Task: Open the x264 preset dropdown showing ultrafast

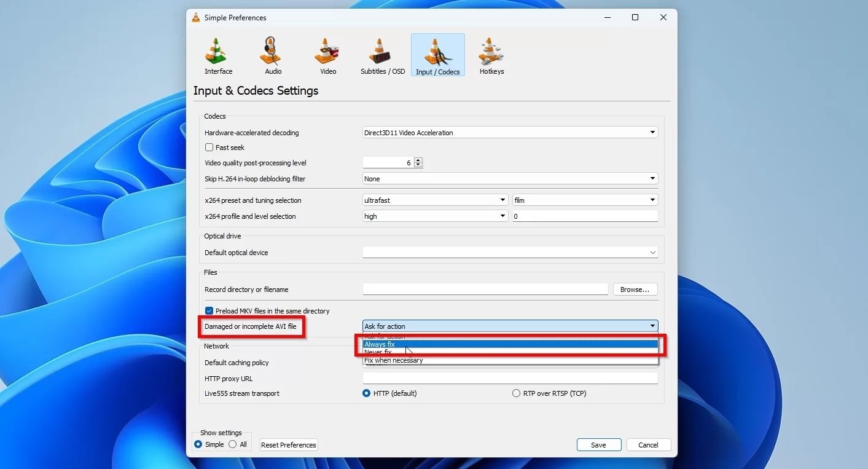Action: coord(502,199)
